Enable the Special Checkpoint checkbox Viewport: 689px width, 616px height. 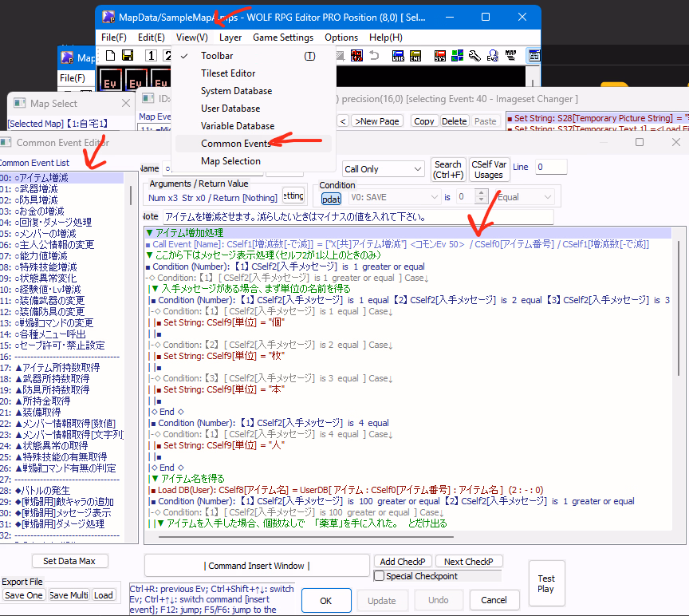[x=380, y=576]
